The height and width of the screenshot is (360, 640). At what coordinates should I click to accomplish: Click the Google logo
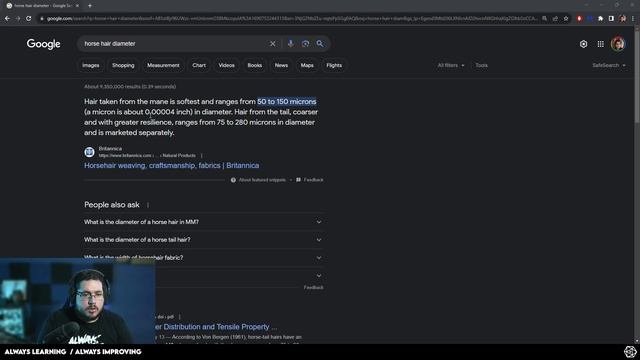(44, 44)
